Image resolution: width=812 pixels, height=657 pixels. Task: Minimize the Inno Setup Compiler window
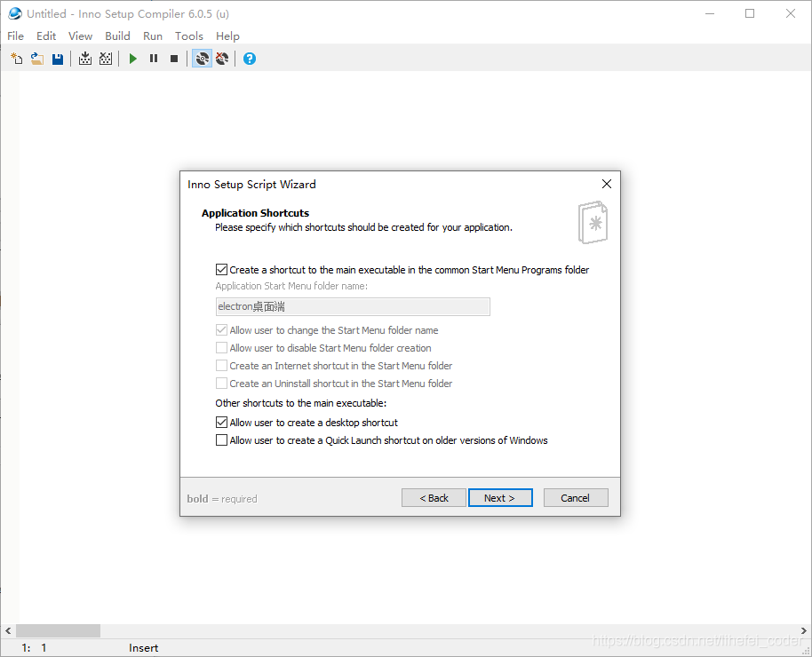pos(710,13)
